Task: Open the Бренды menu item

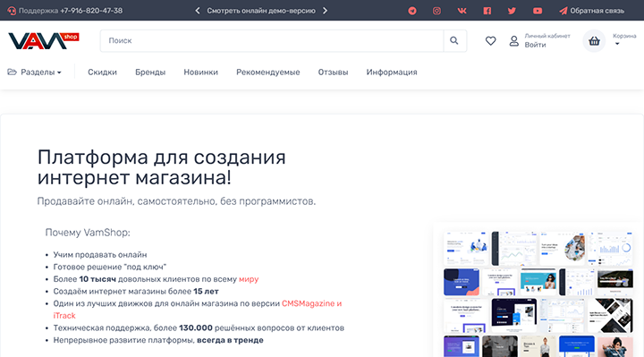Action: pos(150,72)
